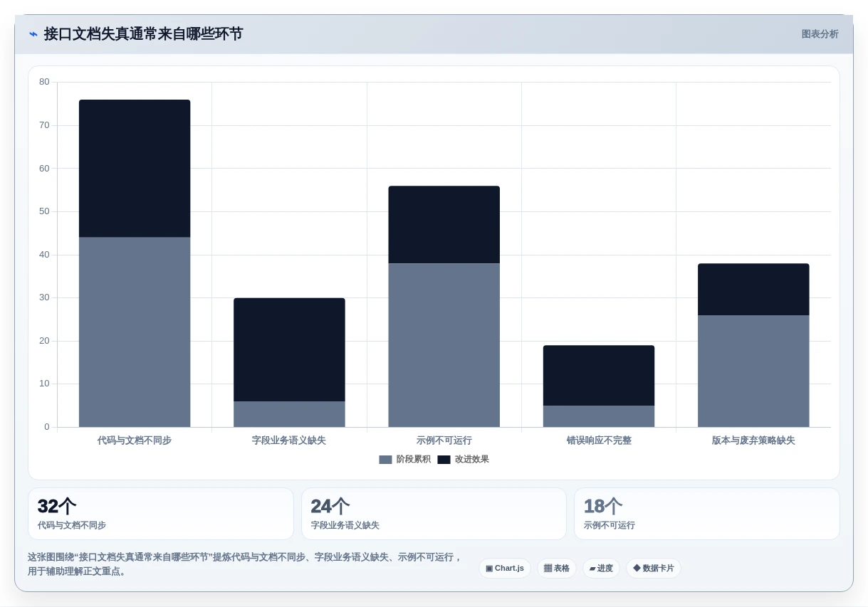
Task: Open the 24个 字段业务语义缺失 stat card
Action: tap(434, 514)
